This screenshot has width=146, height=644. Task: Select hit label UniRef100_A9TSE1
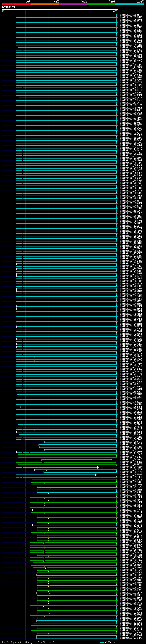tap(131, 477)
